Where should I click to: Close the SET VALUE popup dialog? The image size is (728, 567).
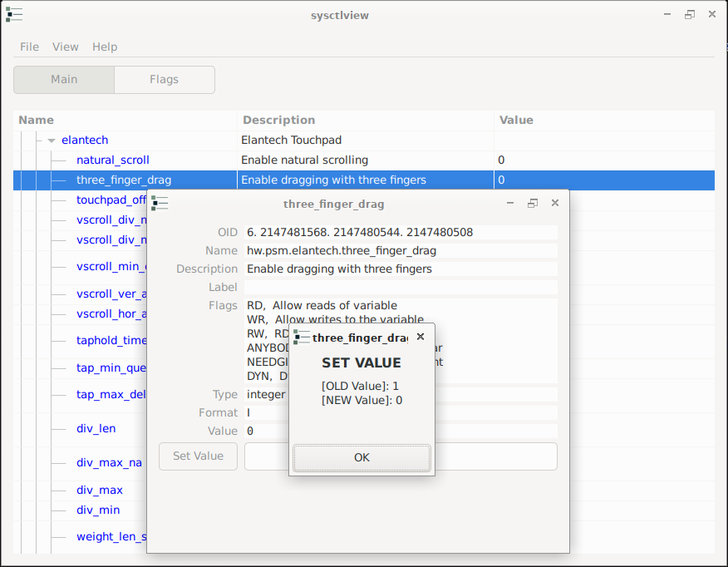[x=421, y=337]
